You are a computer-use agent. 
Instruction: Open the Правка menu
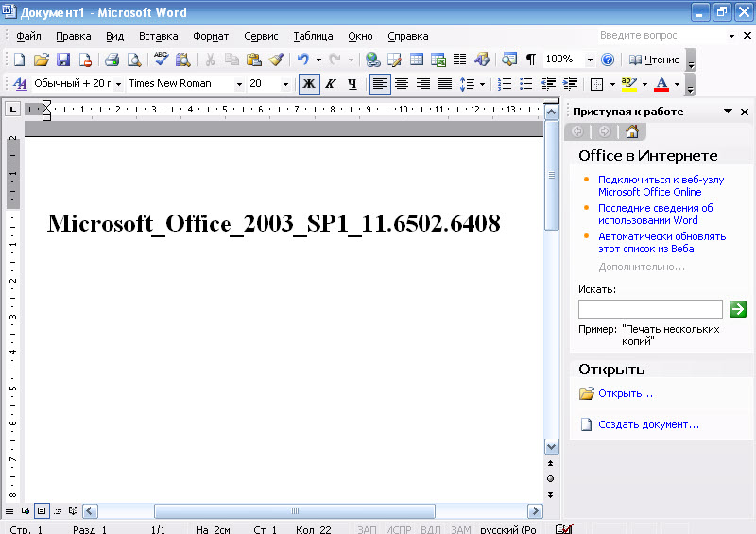coord(74,36)
